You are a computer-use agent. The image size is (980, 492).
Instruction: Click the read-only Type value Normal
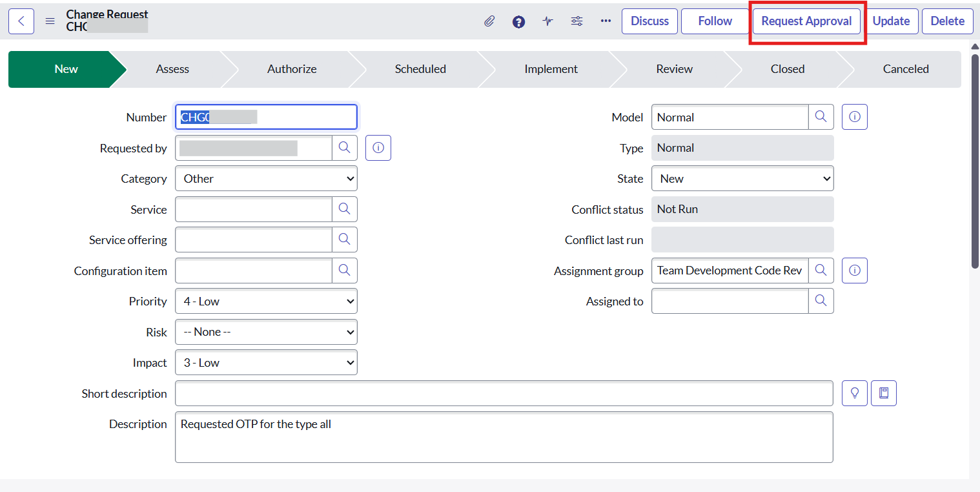click(x=742, y=148)
